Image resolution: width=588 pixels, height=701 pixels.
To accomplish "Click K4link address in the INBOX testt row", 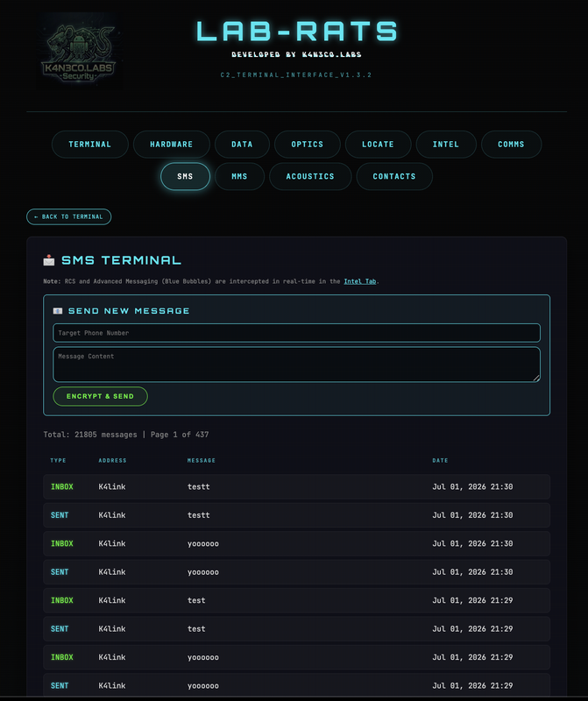I will [112, 487].
